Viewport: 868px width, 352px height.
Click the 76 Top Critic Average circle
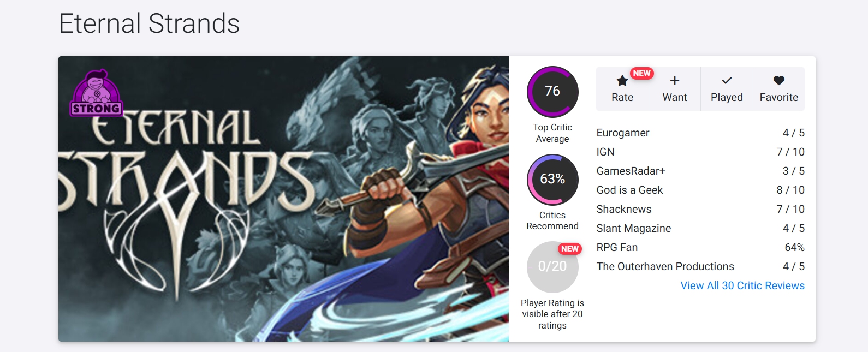click(x=552, y=92)
